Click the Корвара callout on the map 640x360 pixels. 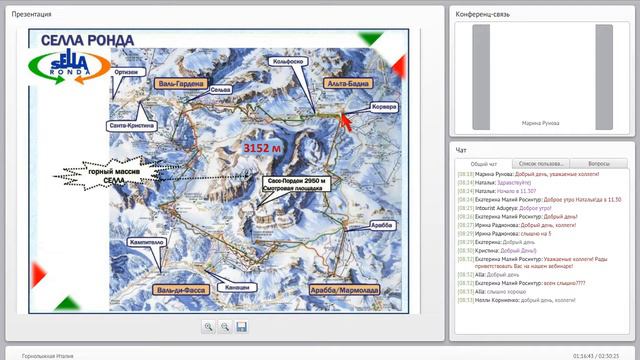coord(384,107)
